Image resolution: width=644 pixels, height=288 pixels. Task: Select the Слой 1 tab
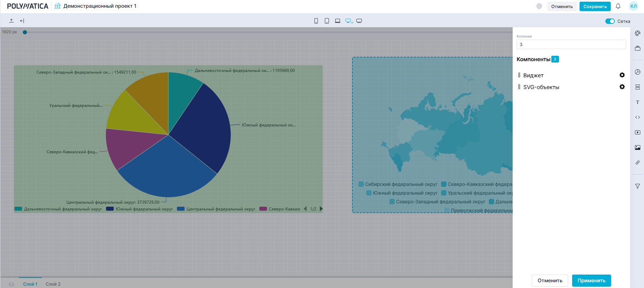tap(30, 284)
